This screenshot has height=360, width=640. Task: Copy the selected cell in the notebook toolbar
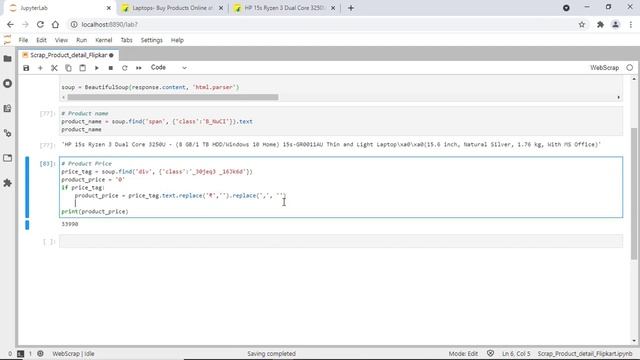click(x=68, y=68)
